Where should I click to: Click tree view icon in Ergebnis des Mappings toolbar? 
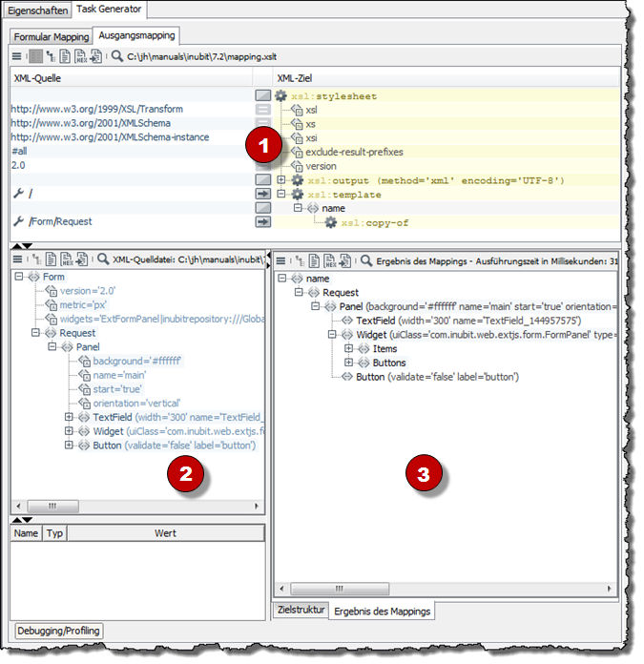click(x=300, y=260)
